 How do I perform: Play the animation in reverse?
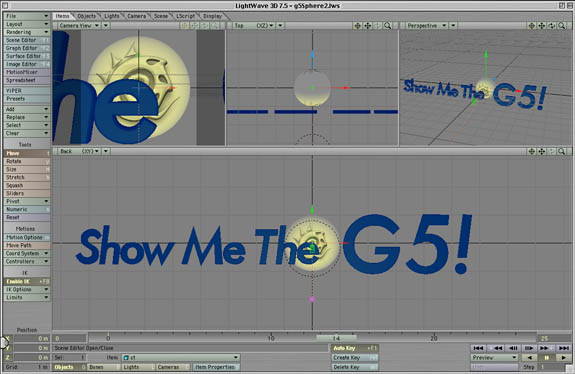point(530,358)
